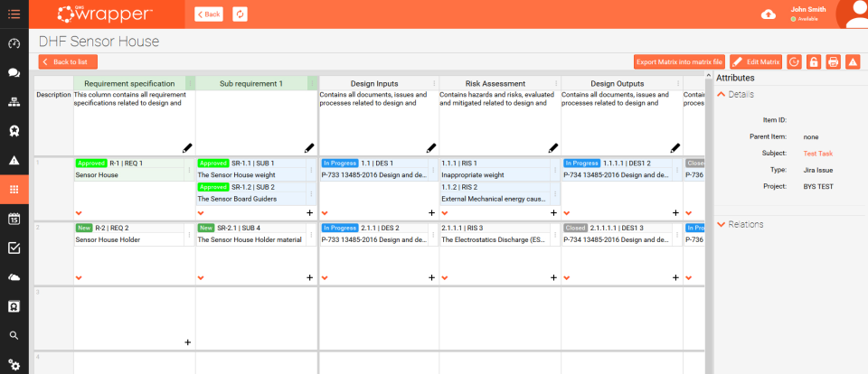Viewport: 868px width, 374px height.
Task: Click the print icon button
Action: (833, 61)
